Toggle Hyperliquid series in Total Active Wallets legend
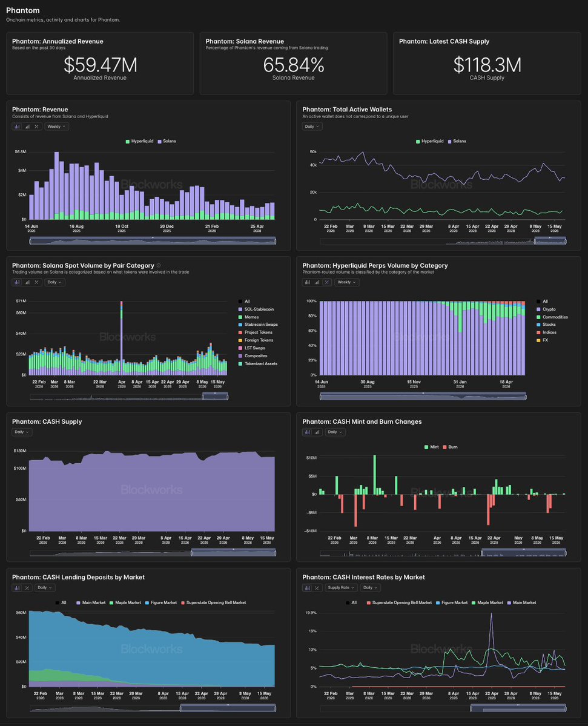 point(430,141)
